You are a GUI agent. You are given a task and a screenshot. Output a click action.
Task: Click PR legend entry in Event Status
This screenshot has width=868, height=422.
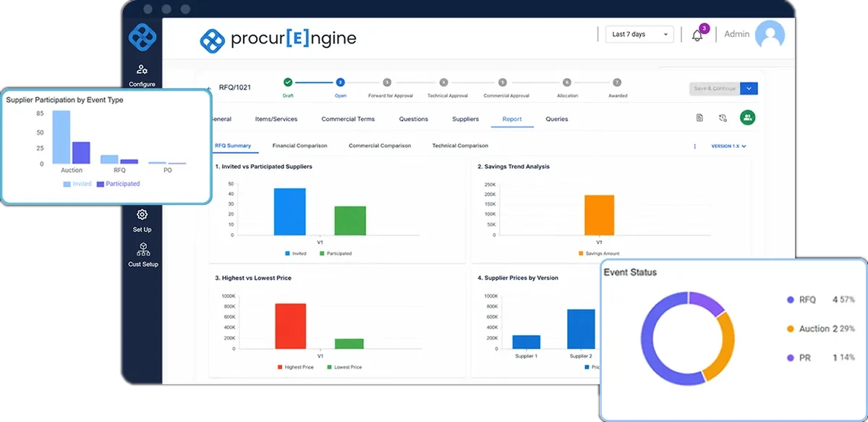[x=820, y=358]
